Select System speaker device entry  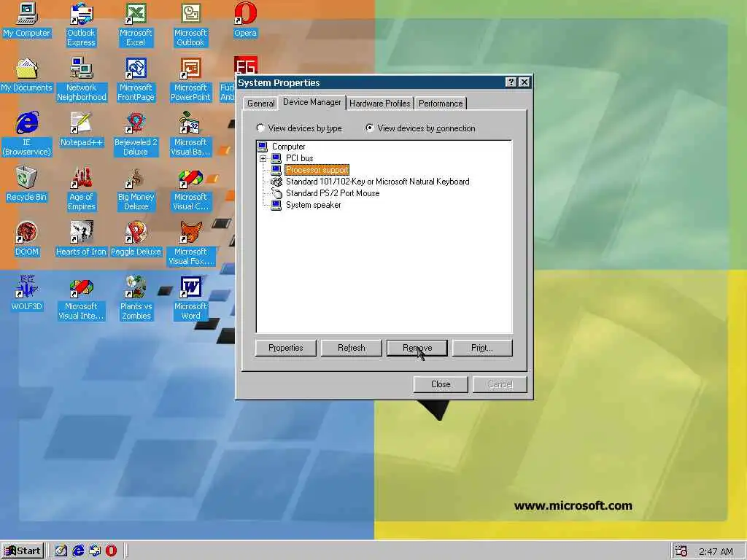[x=314, y=205]
